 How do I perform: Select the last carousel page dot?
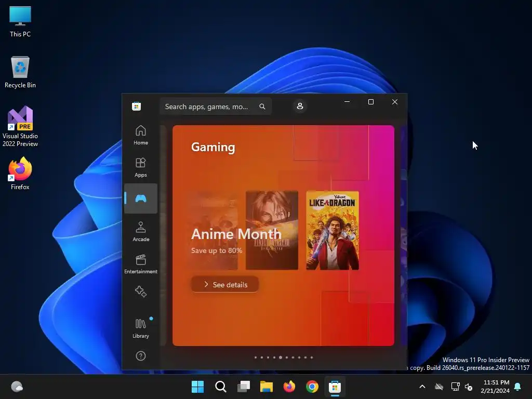point(312,357)
